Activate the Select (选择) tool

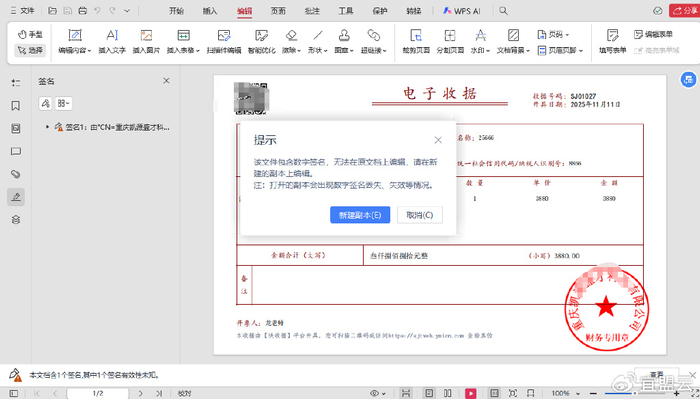(30, 50)
